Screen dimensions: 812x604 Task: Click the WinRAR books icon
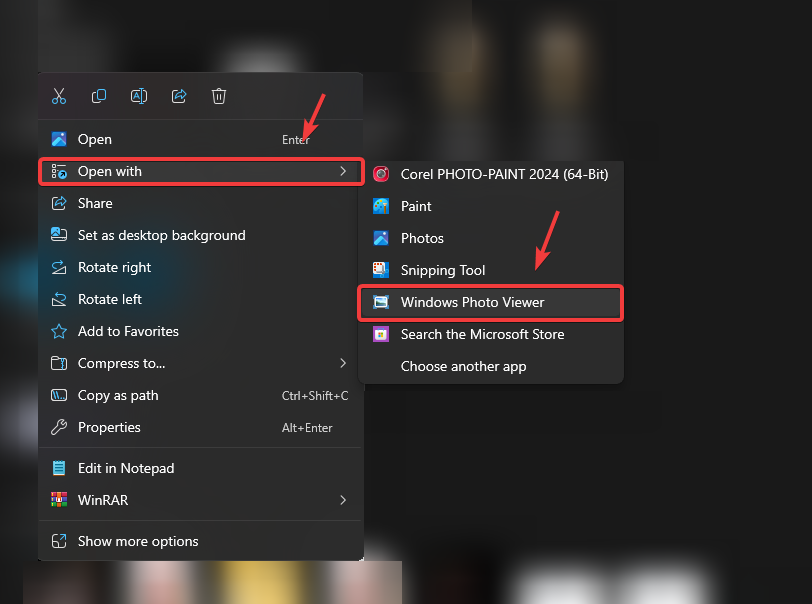59,500
